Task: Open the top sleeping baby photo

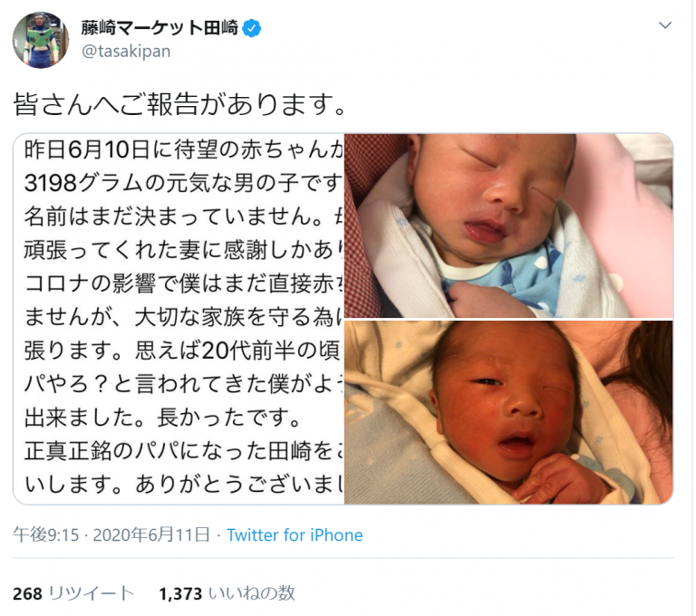Action: tap(508, 226)
